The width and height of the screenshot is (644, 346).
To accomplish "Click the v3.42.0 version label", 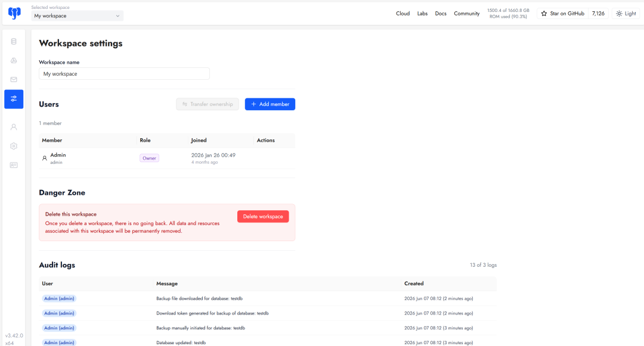I will point(14,336).
